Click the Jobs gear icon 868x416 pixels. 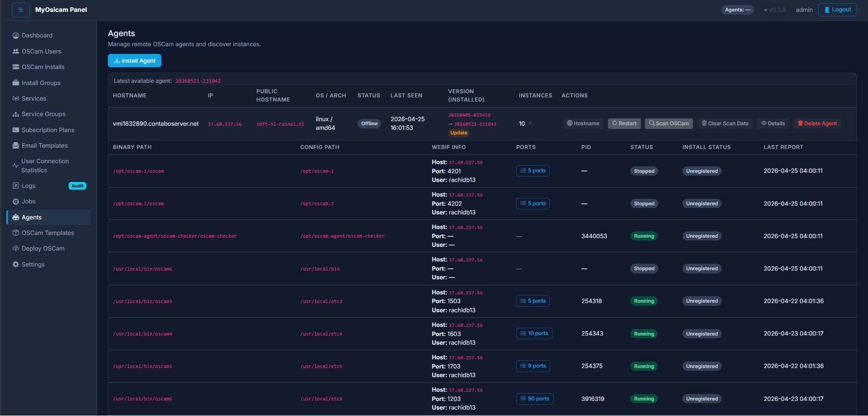click(16, 202)
